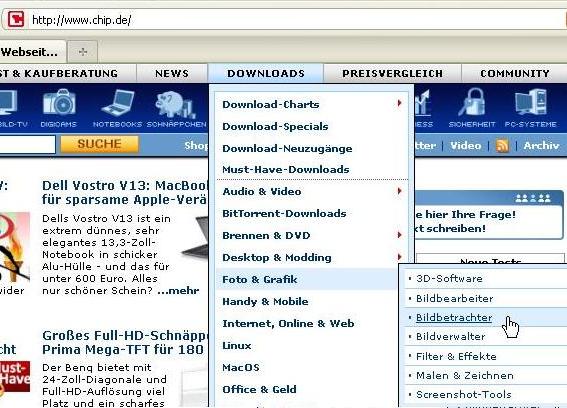Expand the Audio & Video submenu arrow
The height and width of the screenshot is (408, 567).
pos(399,191)
